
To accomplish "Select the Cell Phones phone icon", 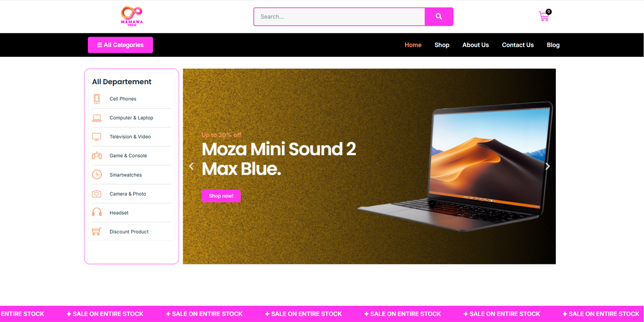I will (97, 99).
